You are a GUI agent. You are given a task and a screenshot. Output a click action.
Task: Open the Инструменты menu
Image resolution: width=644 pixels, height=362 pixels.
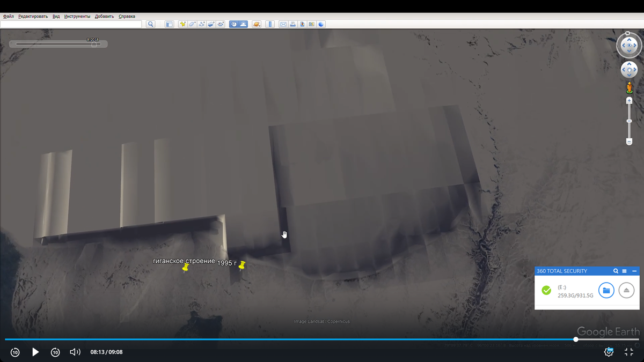click(x=77, y=16)
